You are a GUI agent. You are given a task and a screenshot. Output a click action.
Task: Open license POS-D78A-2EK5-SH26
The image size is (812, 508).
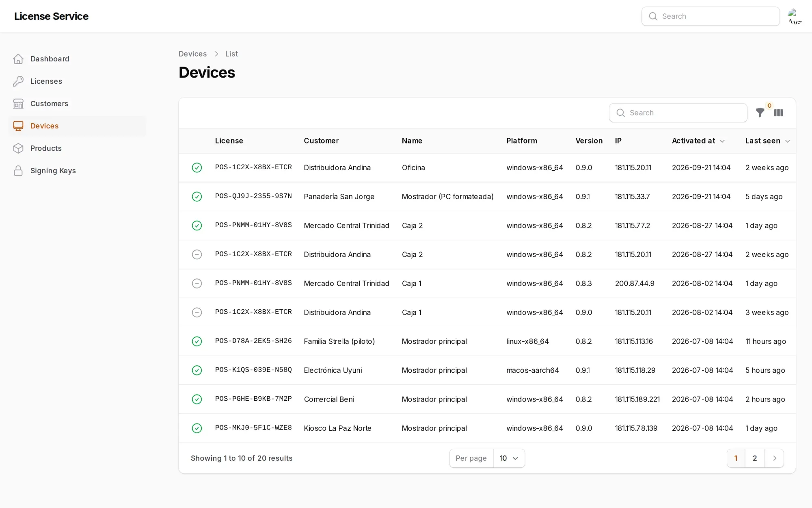[253, 341]
